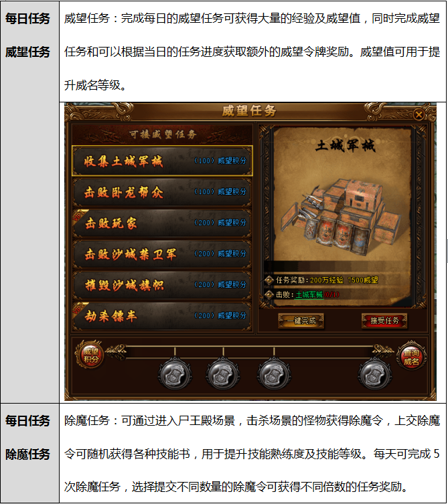Click the VIP badge on 劫杀镖车 quest
Viewport: 448px width, 504px height.
tap(79, 308)
